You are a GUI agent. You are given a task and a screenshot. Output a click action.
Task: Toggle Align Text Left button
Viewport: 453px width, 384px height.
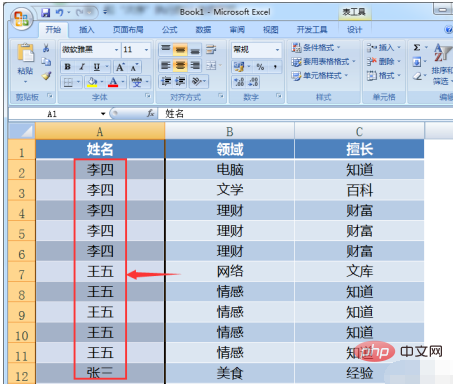(166, 65)
